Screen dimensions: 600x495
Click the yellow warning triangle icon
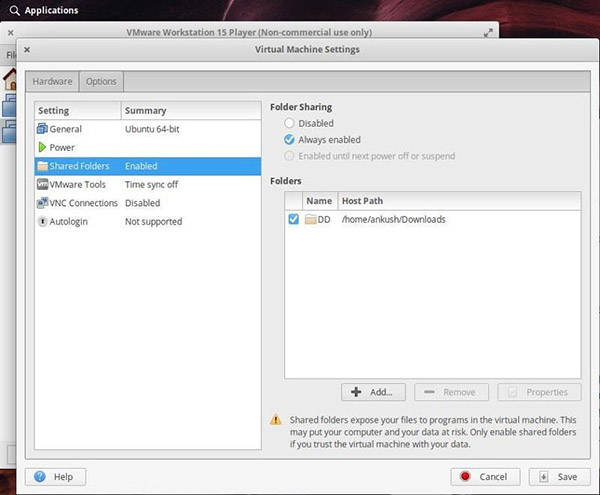pyautogui.click(x=276, y=420)
